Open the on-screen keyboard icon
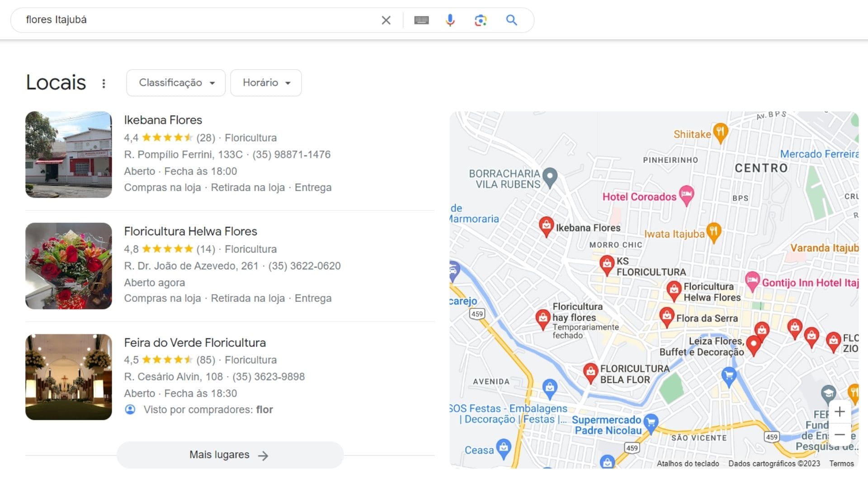 (x=421, y=20)
